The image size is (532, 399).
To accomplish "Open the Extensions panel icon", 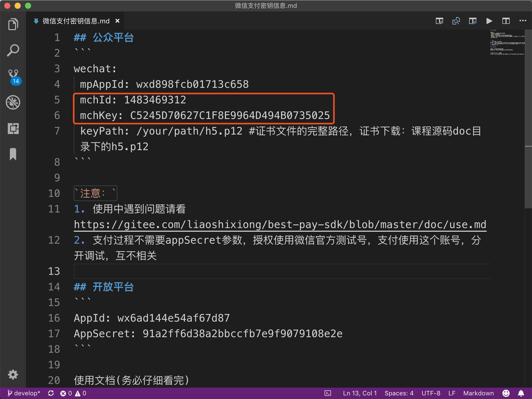I will [x=13, y=128].
